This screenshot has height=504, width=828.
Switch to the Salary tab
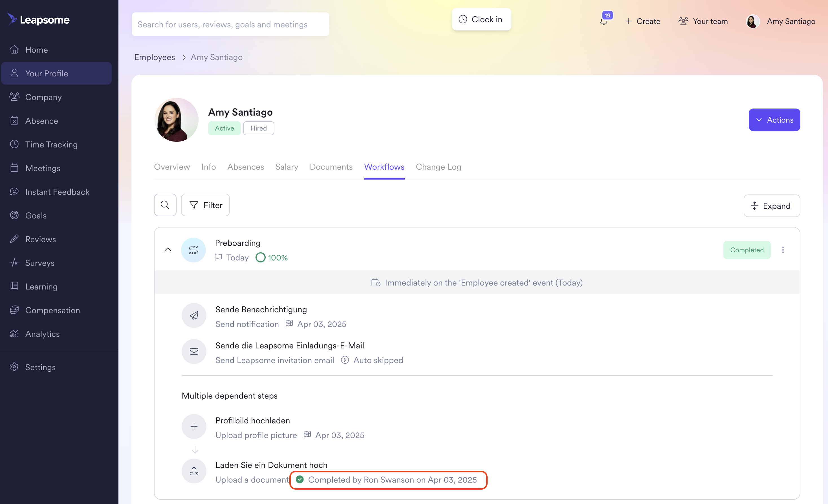(287, 167)
